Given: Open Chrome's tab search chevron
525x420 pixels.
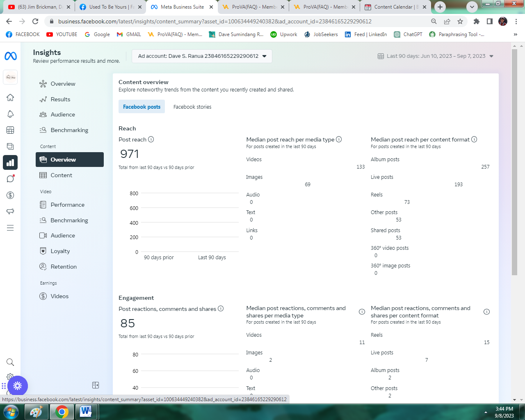Looking at the screenshot, I should (472, 7).
